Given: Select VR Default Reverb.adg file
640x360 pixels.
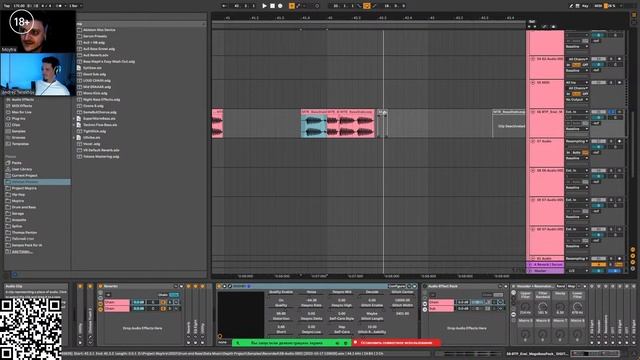Looking at the screenshot, I should coord(101,150).
